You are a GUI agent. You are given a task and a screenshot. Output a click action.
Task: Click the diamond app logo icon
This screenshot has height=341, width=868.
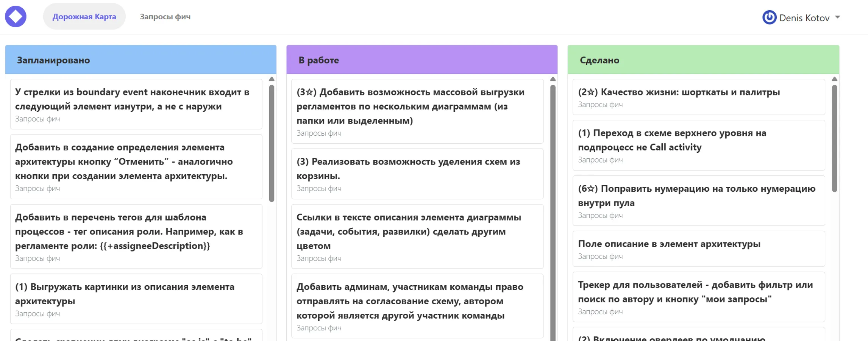(16, 16)
